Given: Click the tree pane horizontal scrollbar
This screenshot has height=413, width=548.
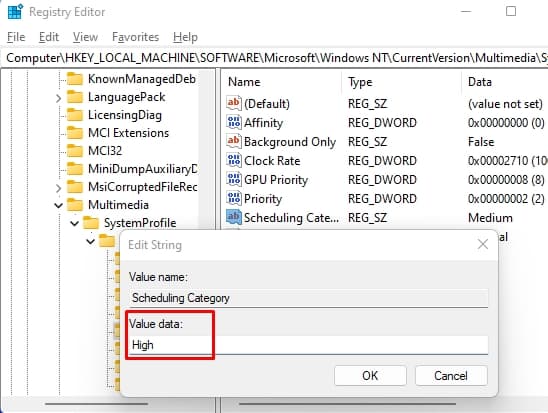Looking at the screenshot, I should coord(96,404).
